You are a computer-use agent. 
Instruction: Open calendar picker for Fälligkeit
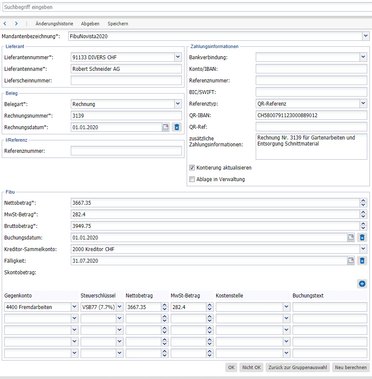coord(351,261)
